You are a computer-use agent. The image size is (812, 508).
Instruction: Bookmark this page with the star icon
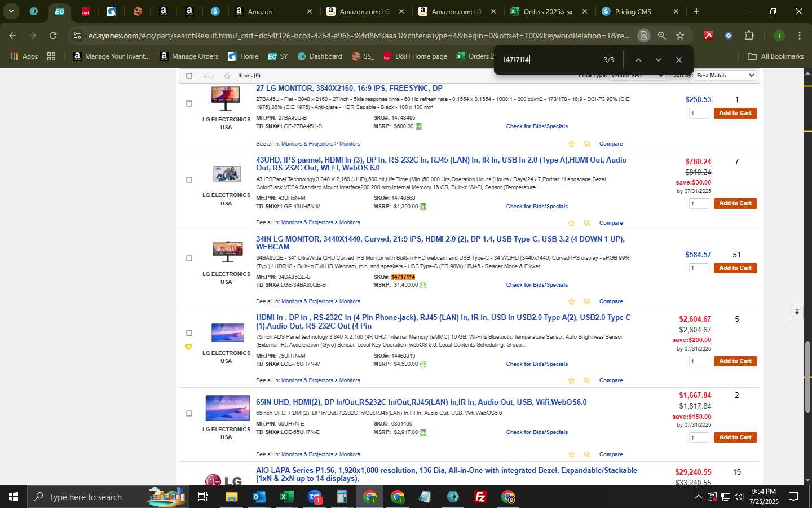pos(680,36)
